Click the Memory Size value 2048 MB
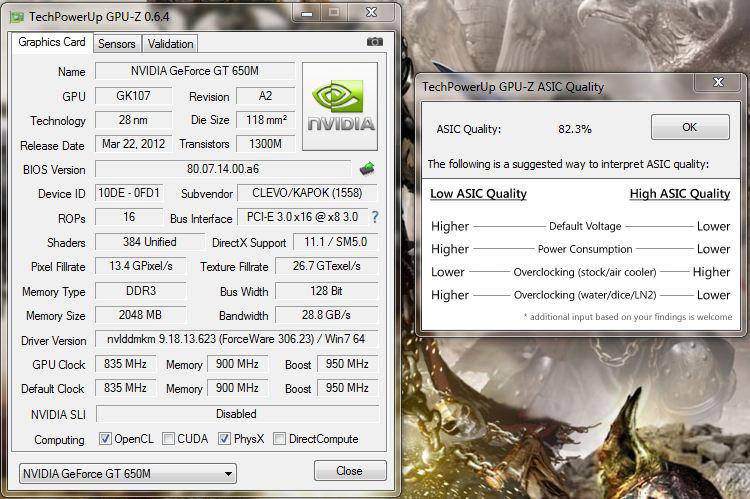Screen dimensions: 750x499 click(x=141, y=315)
